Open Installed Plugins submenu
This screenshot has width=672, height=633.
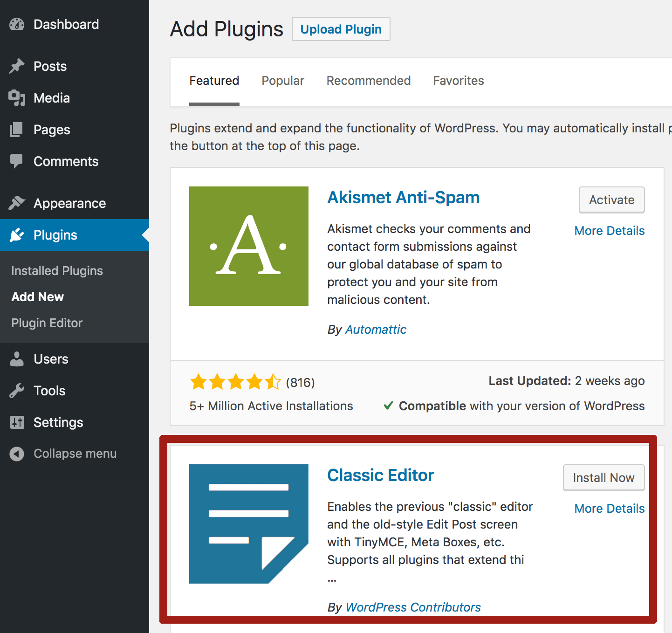(x=57, y=271)
